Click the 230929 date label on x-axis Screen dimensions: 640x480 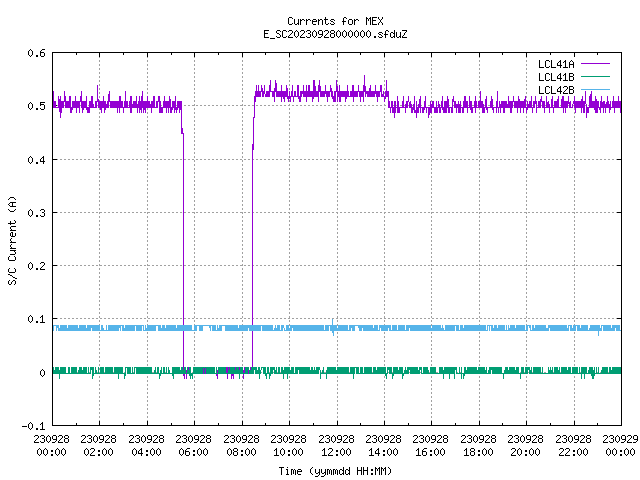point(620,439)
